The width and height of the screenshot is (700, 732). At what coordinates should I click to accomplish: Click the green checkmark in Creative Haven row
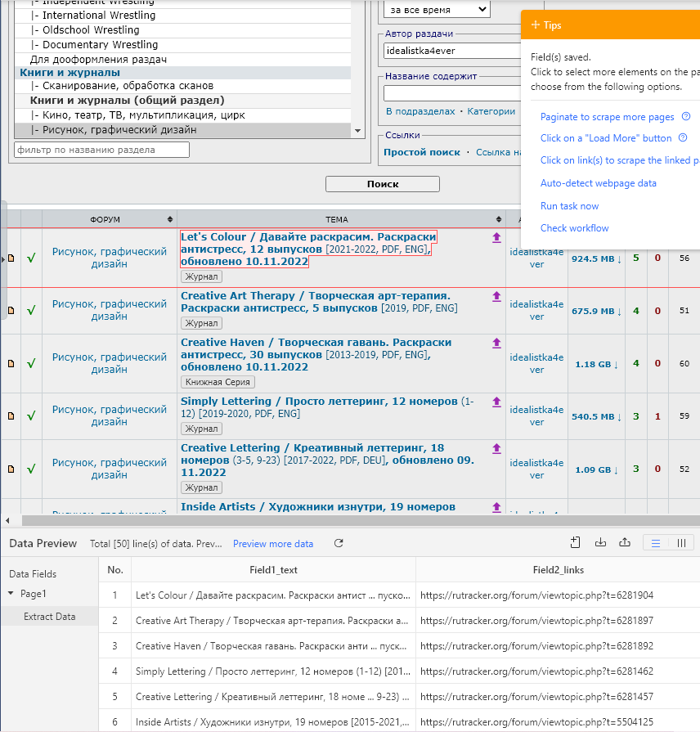pos(31,363)
